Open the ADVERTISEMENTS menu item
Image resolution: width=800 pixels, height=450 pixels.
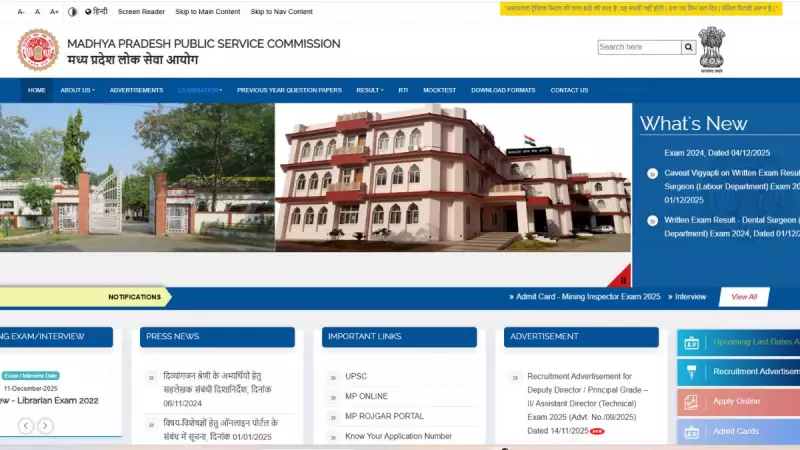coord(136,90)
